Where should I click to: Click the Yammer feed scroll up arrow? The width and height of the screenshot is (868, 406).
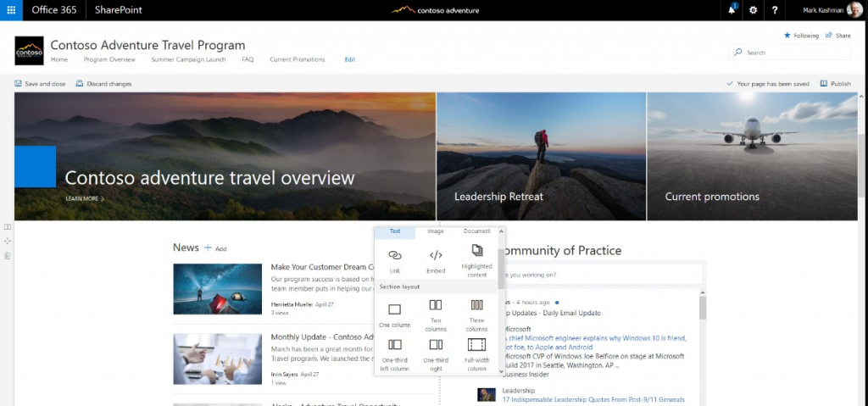point(703,292)
